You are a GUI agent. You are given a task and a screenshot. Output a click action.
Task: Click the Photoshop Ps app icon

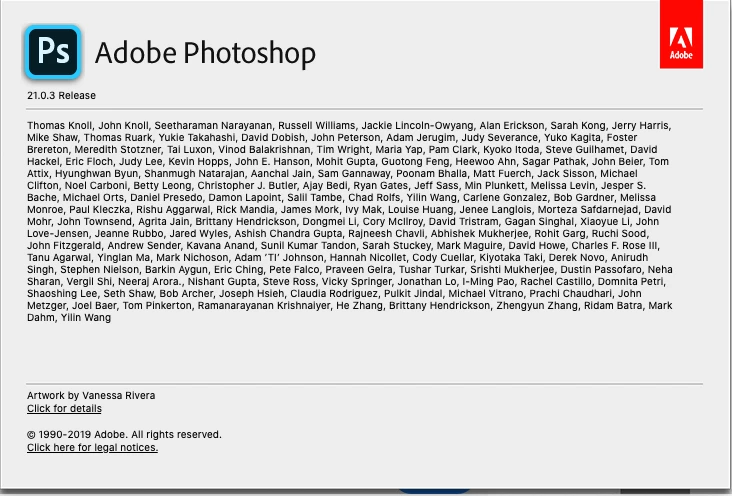[53, 52]
